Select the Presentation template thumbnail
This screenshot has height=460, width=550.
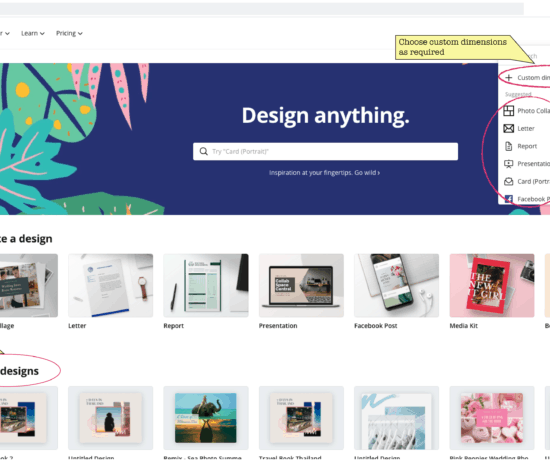(301, 286)
